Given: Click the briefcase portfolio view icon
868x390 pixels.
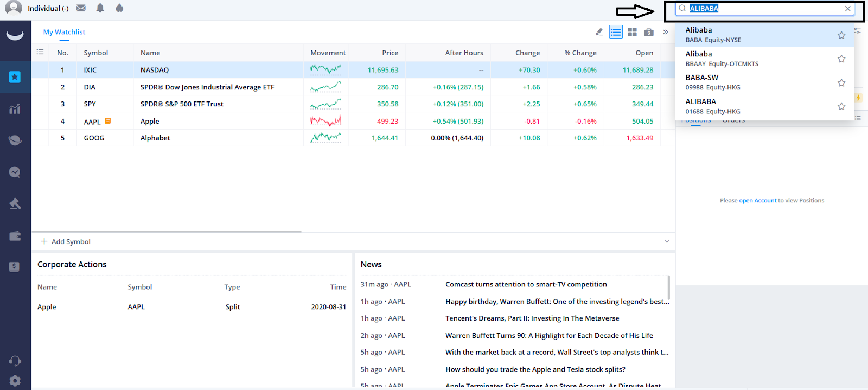Looking at the screenshot, I should click(x=649, y=32).
